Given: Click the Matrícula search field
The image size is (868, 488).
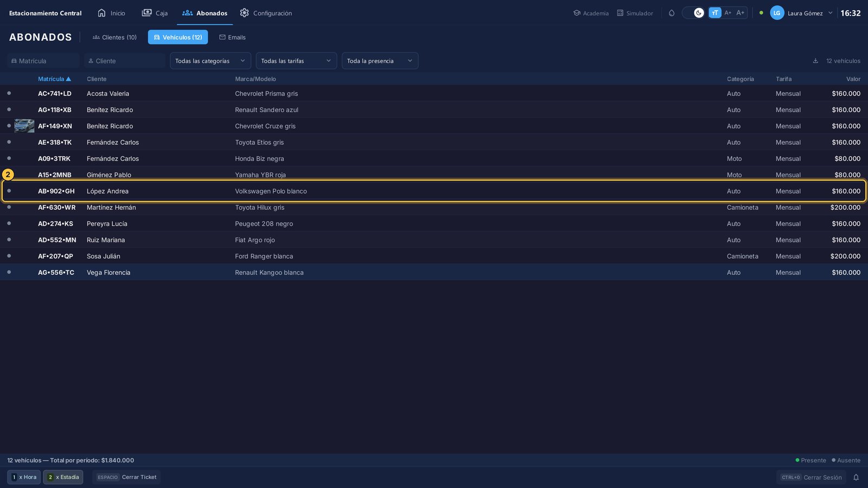Looking at the screenshot, I should [43, 61].
